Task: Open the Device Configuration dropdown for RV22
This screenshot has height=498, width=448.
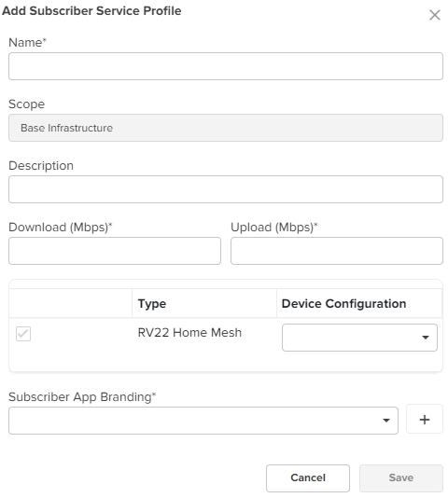Action: (x=359, y=338)
